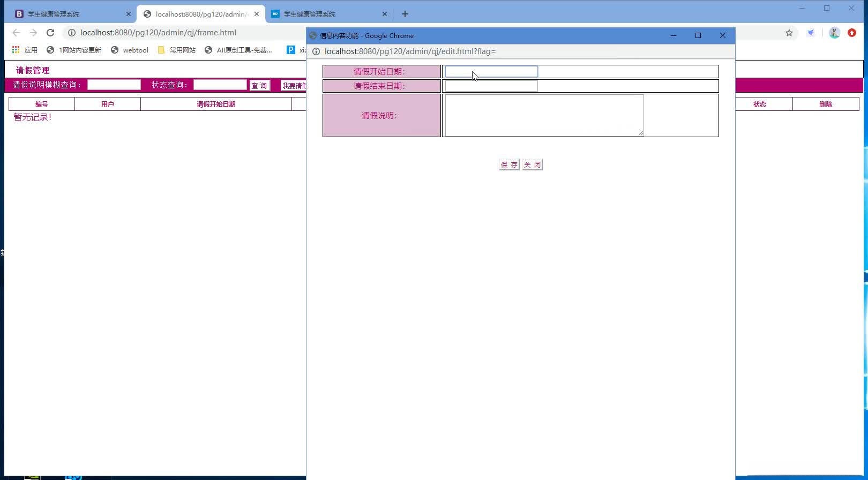The height and width of the screenshot is (480, 868).
Task: Click the 请假说明模糊查询 search field
Action: coord(114,85)
